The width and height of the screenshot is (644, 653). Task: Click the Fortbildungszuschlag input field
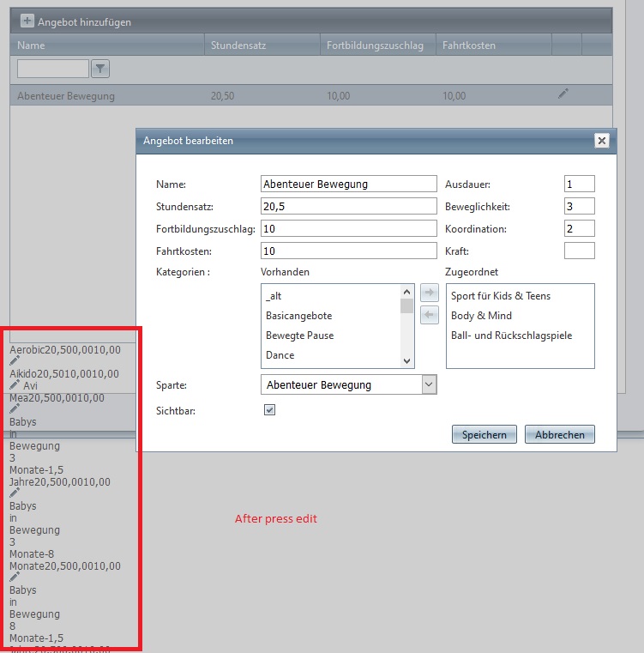point(348,228)
